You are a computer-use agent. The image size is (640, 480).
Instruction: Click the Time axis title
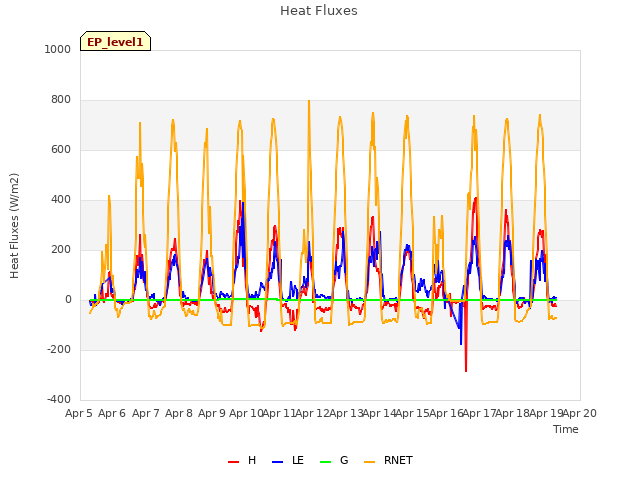[x=566, y=429]
